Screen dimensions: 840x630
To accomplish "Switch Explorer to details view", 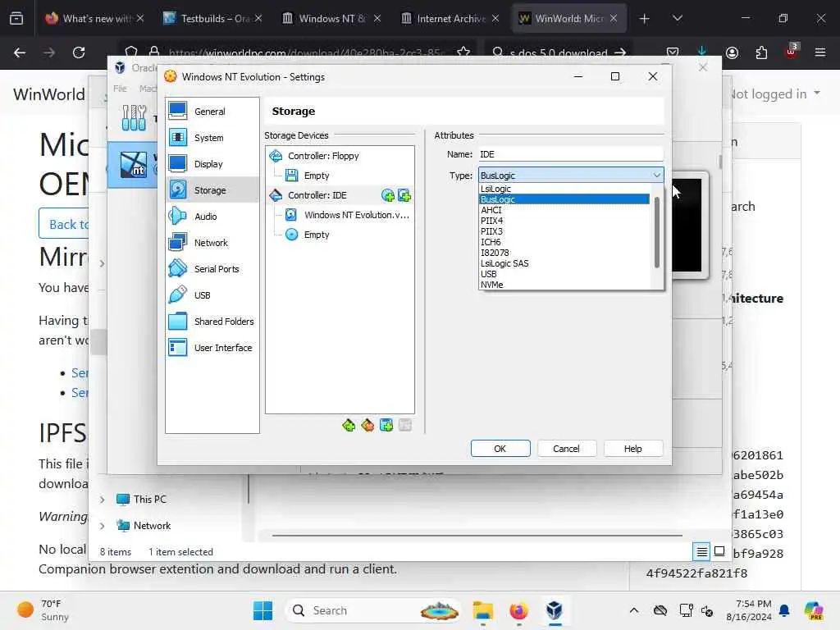I will tap(702, 551).
